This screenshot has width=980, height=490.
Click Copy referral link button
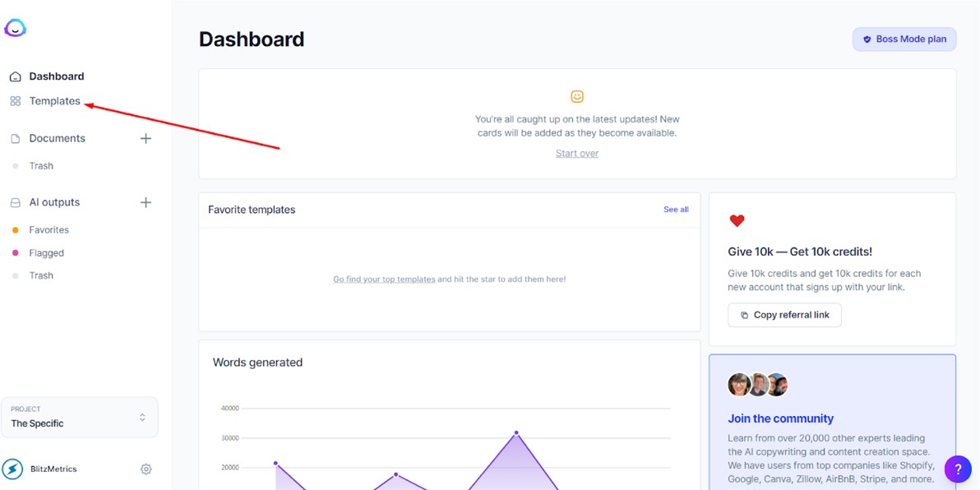tap(784, 315)
